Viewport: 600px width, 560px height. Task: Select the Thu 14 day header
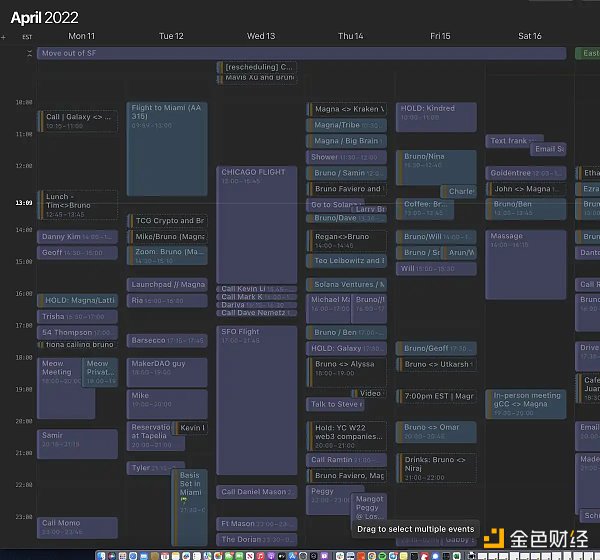(x=350, y=36)
